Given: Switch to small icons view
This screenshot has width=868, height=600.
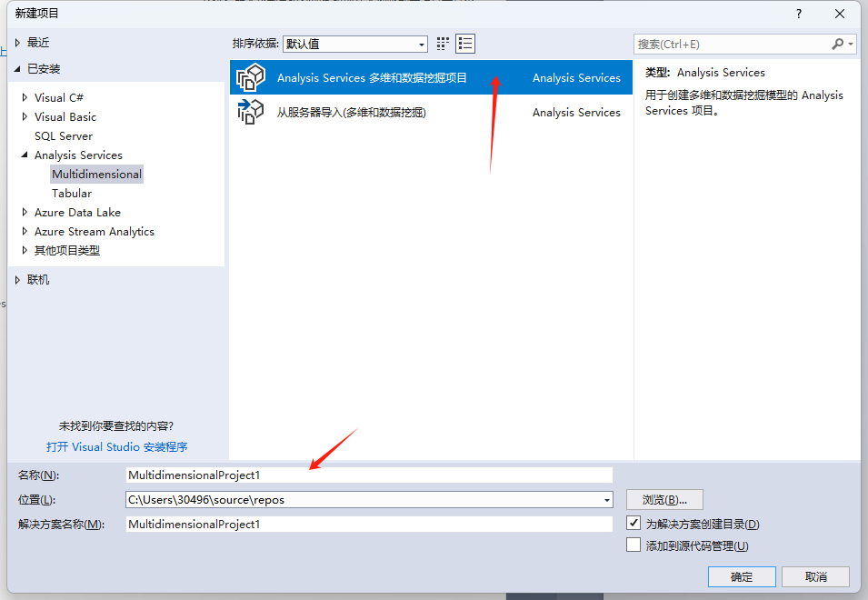Looking at the screenshot, I should point(443,44).
